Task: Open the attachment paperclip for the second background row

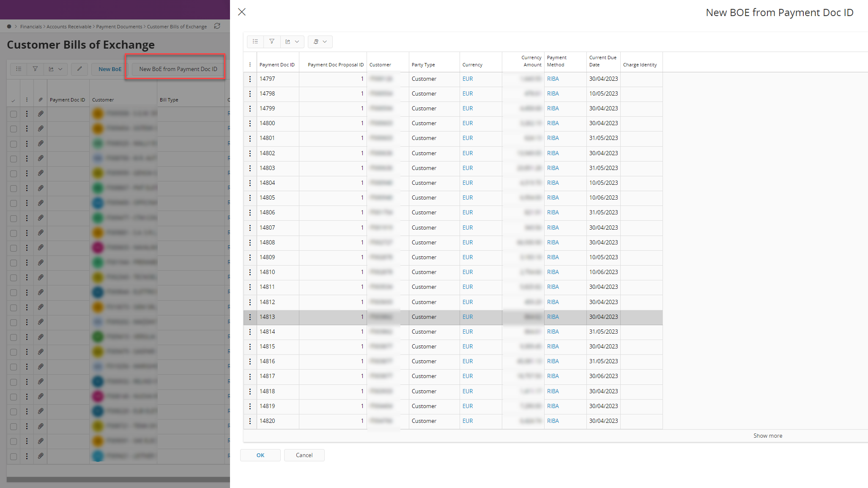Action: (x=41, y=129)
